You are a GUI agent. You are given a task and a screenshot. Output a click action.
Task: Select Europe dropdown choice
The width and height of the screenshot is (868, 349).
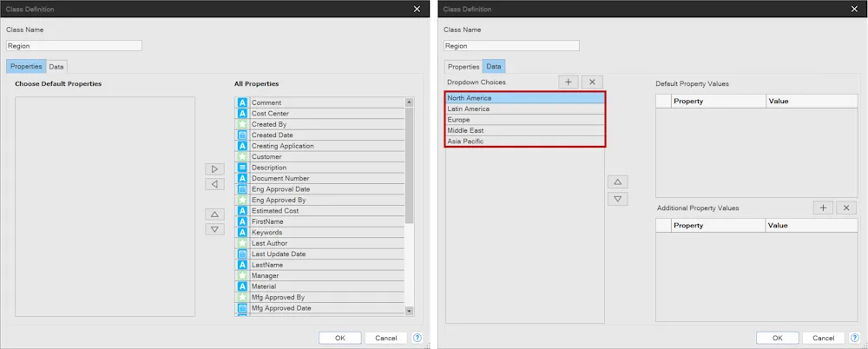click(525, 120)
